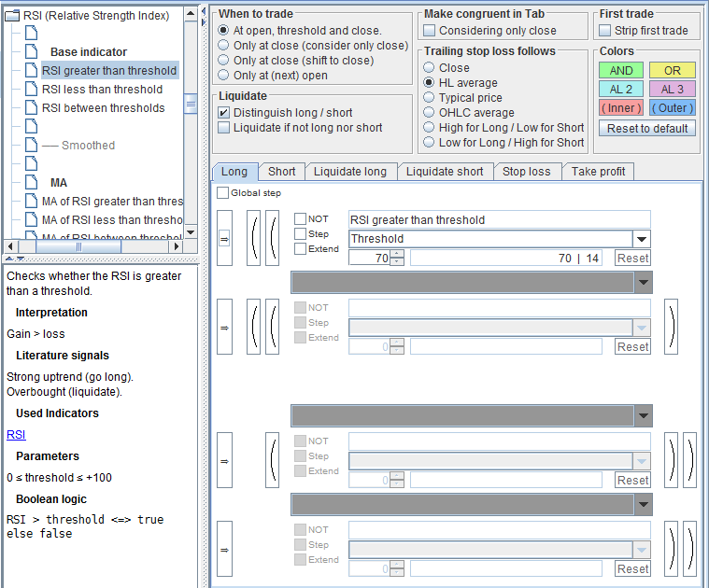Click the document icon beside 'MA of RSI greater than'

(x=31, y=201)
